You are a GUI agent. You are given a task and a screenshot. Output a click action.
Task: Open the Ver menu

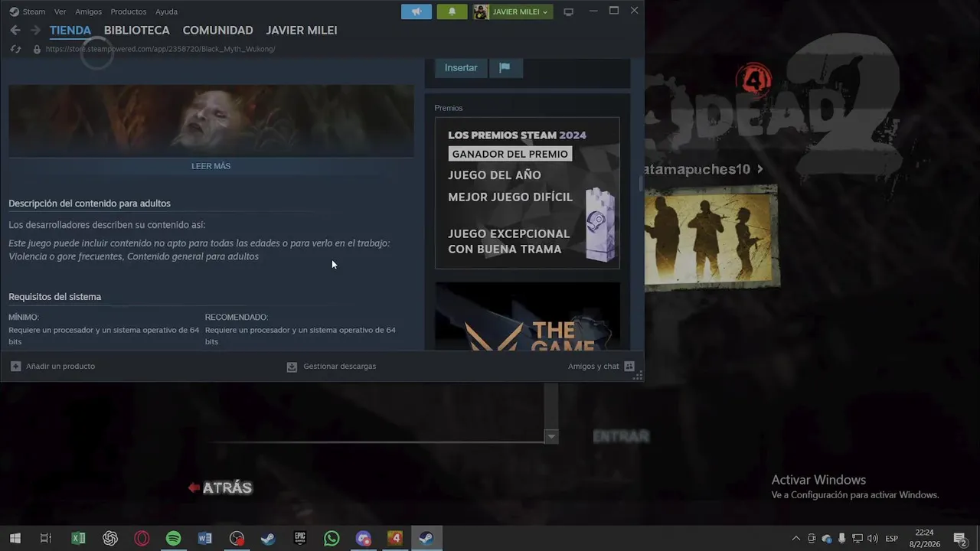tap(60, 11)
